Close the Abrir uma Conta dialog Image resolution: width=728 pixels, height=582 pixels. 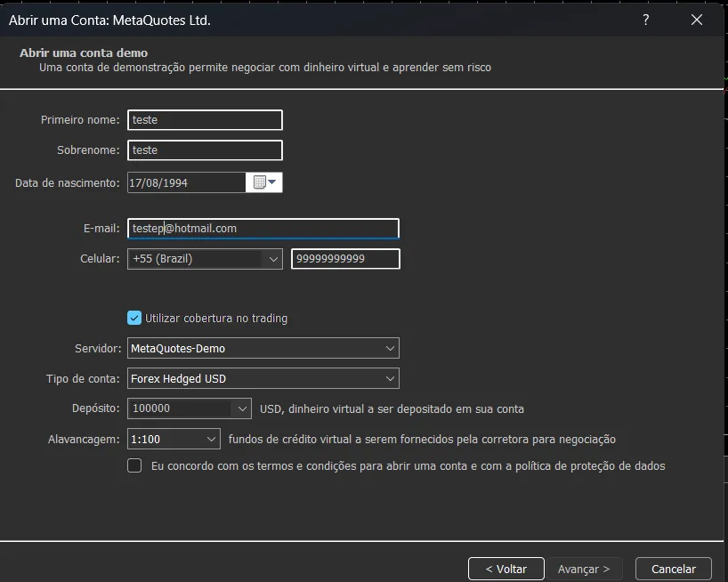tap(697, 20)
